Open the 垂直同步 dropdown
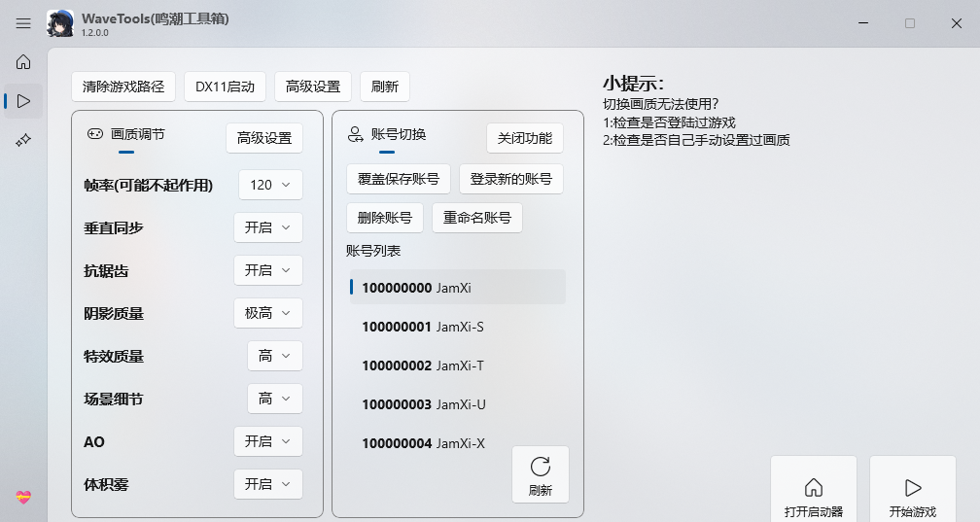980x522 pixels. (x=268, y=227)
